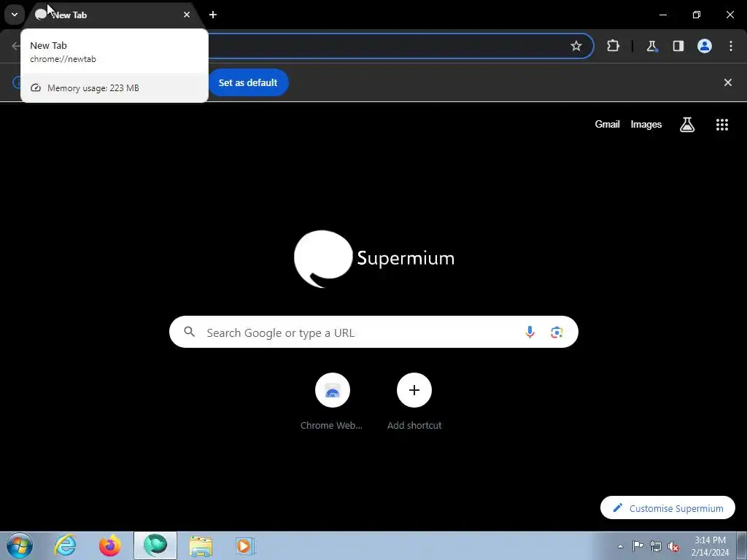
Task: Open the Gmail link
Action: coord(607,124)
